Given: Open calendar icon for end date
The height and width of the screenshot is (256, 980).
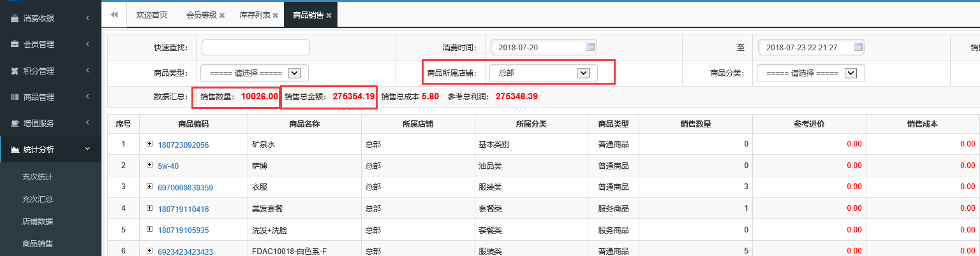Looking at the screenshot, I should click(858, 47).
